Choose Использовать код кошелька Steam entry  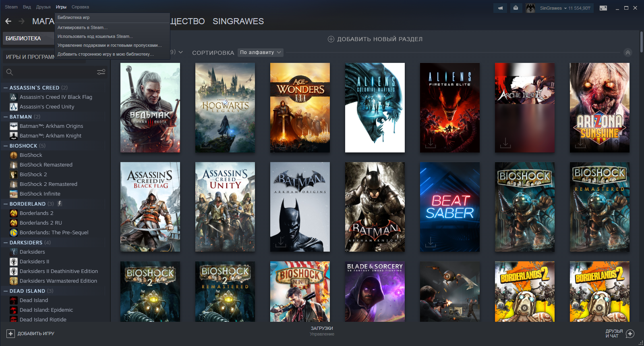click(113, 36)
